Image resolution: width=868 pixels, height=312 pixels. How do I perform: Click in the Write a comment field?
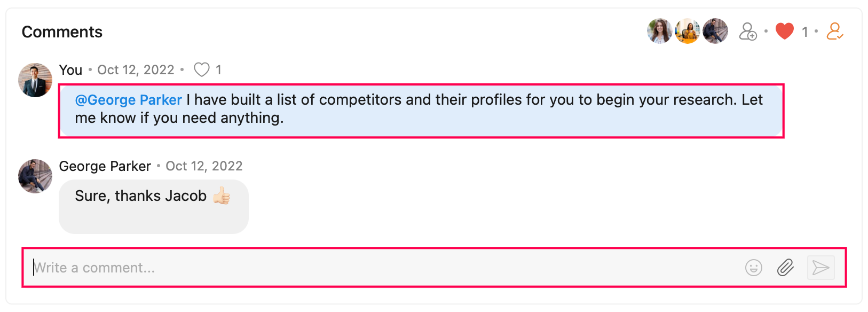point(374,268)
